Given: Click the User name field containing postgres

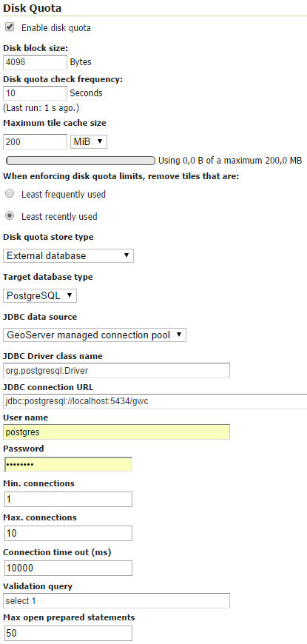Looking at the screenshot, I should pyautogui.click(x=117, y=432).
